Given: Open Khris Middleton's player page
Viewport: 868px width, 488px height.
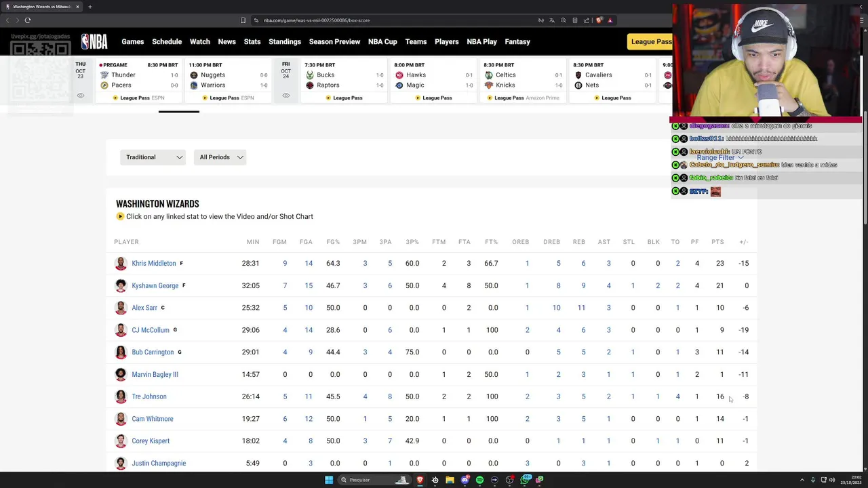Looking at the screenshot, I should tap(154, 264).
